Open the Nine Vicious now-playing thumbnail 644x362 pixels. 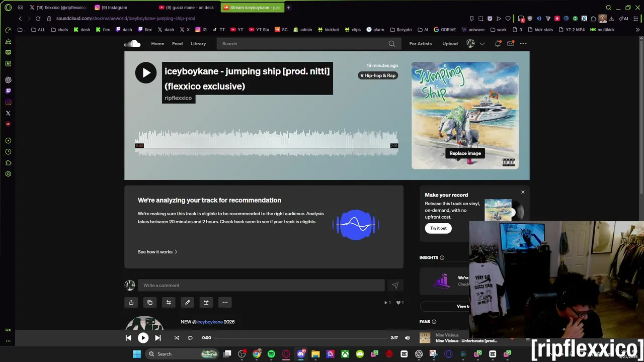coord(425,338)
